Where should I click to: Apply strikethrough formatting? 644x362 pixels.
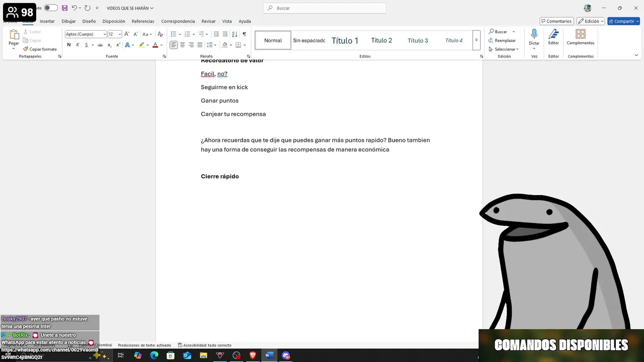tap(100, 45)
